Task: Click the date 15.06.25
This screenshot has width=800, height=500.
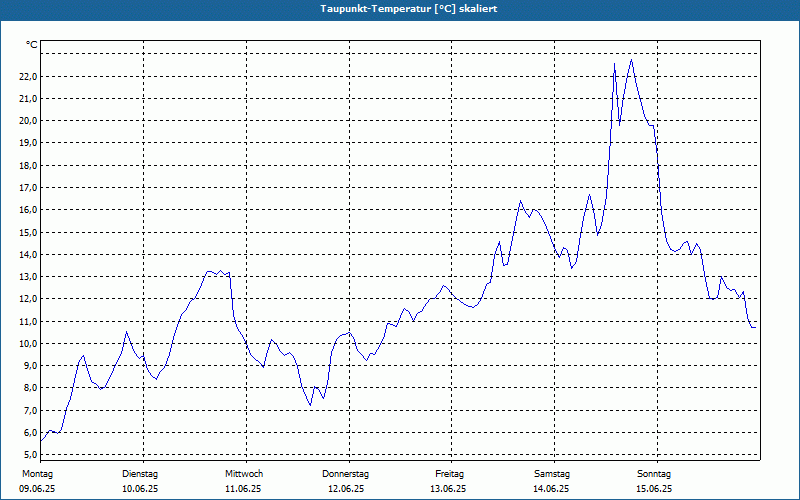Action: pos(654,489)
